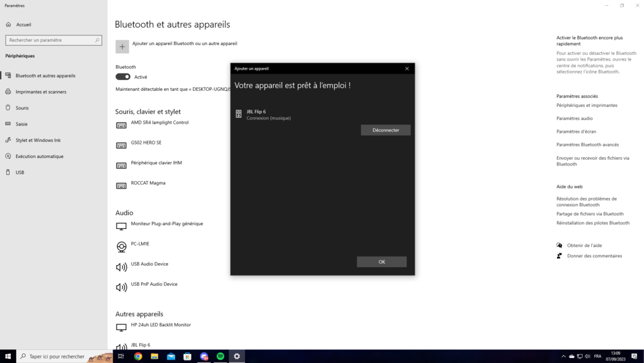The image size is (644, 363).
Task: Click the Accueil home icon in sidebar
Action: click(x=8, y=25)
